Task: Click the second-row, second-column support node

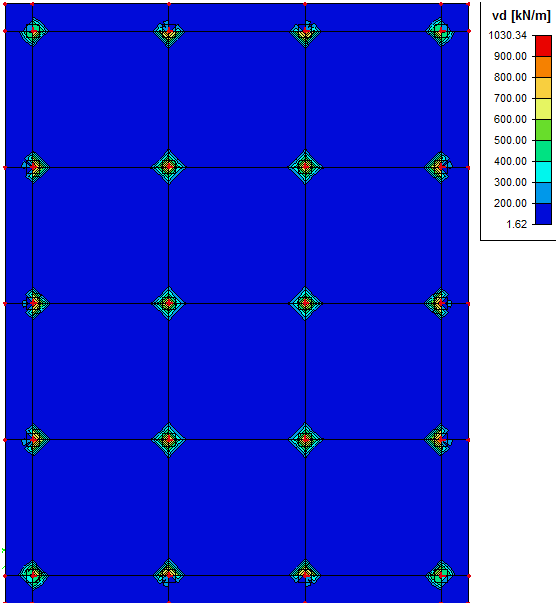Action: pos(169,167)
